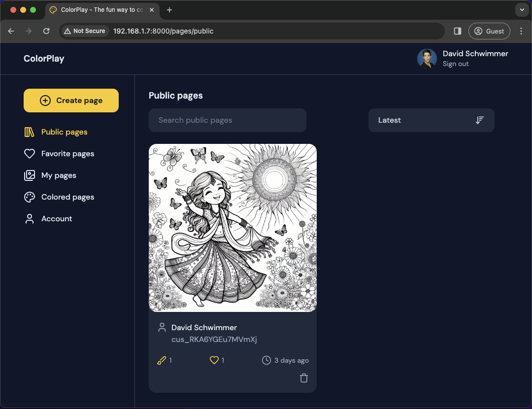Viewport: 532px width, 409px height.
Task: Open Public pages in sidebar
Action: tap(64, 132)
